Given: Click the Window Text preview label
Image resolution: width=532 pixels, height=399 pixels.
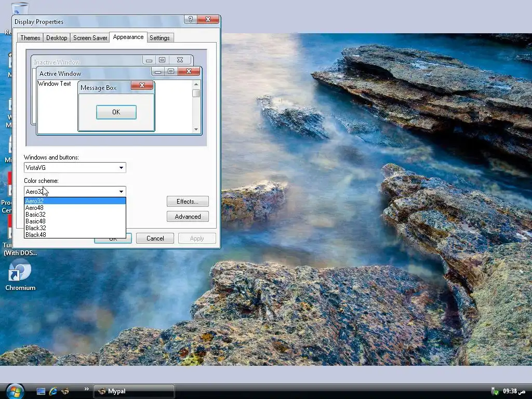Looking at the screenshot, I should pos(54,84).
